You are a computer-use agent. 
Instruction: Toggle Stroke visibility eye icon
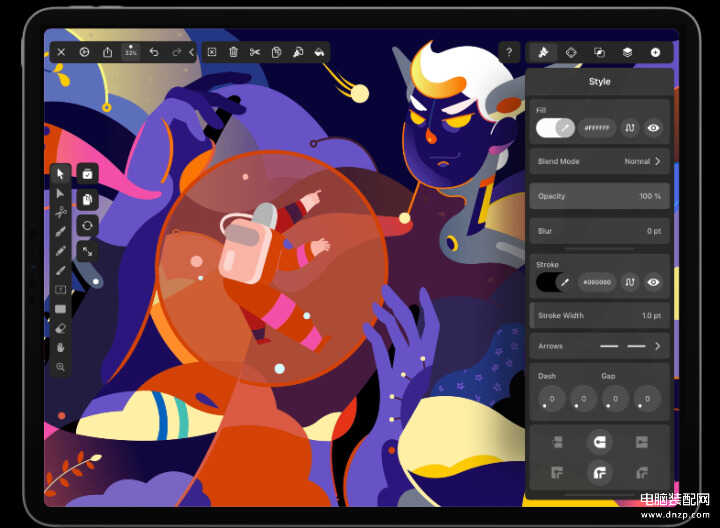(x=653, y=282)
